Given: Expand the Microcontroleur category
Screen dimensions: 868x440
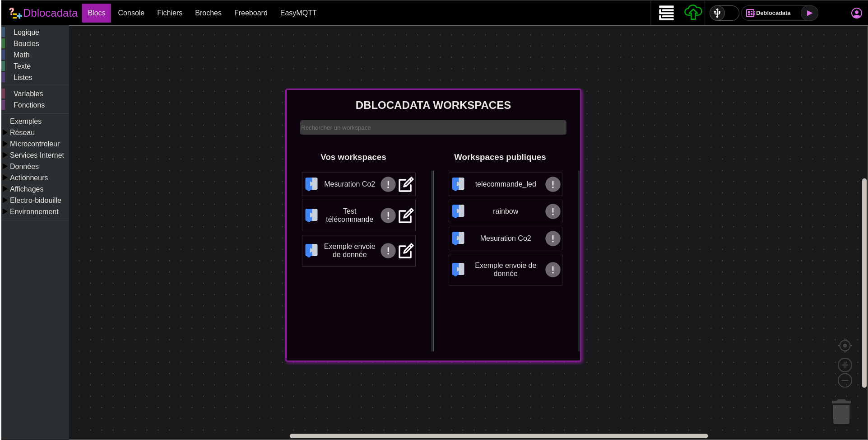Looking at the screenshot, I should [34, 144].
